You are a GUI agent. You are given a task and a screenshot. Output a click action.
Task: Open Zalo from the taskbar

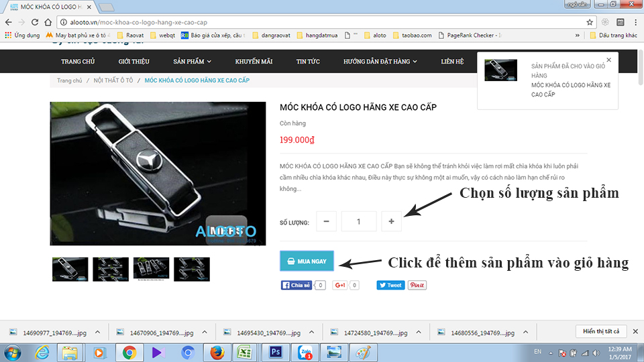coord(305,353)
